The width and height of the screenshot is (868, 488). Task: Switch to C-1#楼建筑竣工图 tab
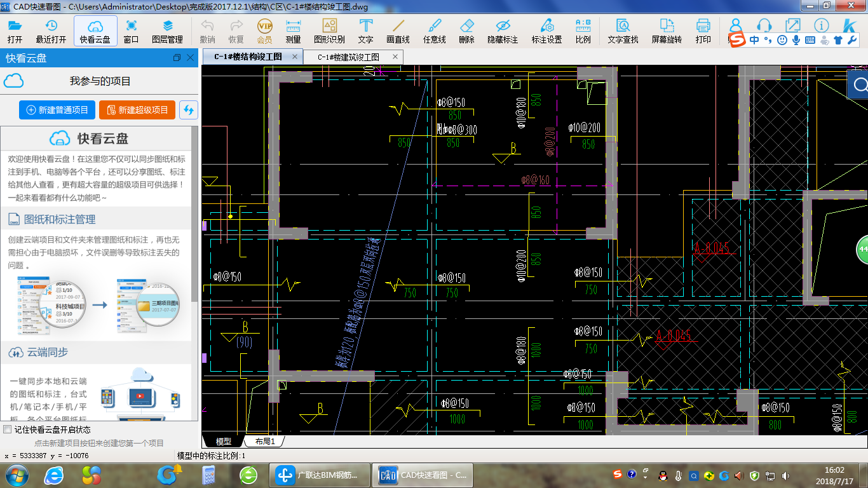tap(349, 57)
